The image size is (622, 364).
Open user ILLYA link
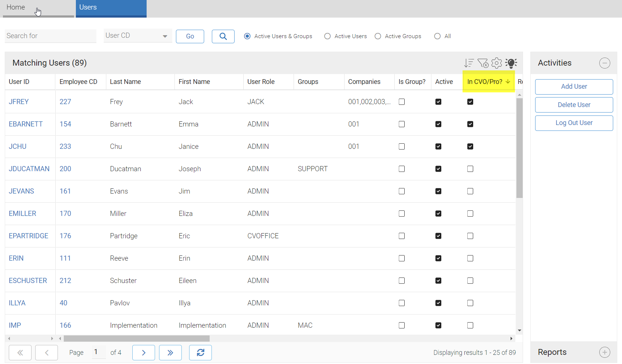tap(17, 303)
